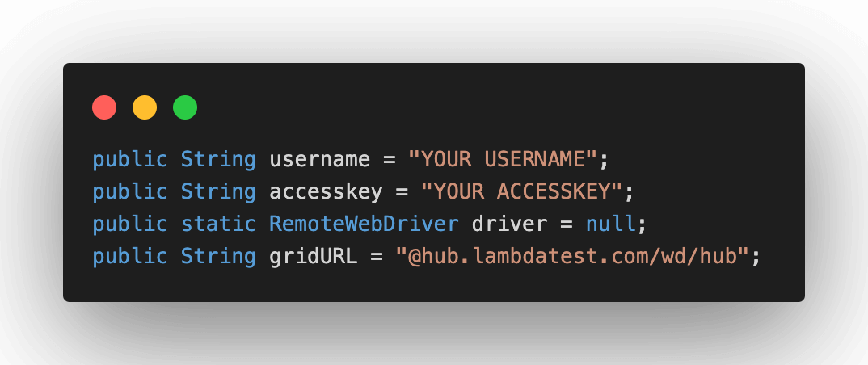Click the green maximize dot
This screenshot has height=365, width=868.
point(185,107)
